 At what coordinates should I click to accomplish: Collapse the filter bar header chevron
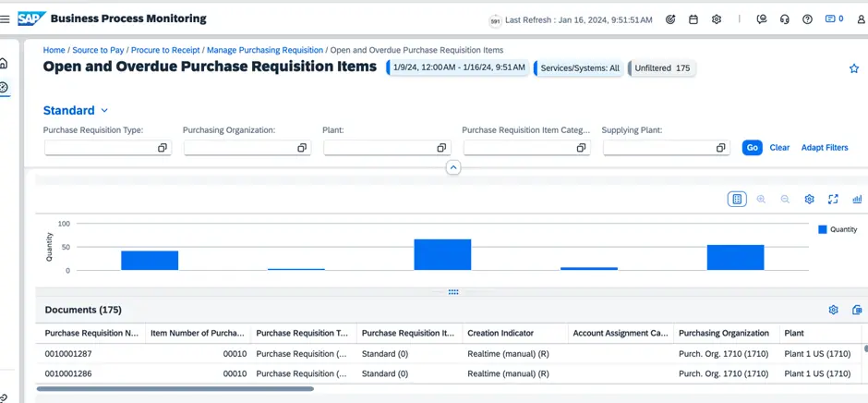(452, 167)
